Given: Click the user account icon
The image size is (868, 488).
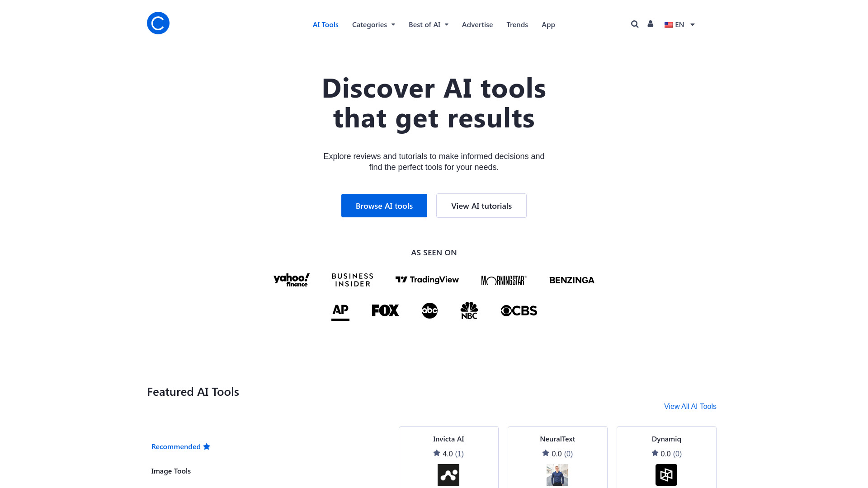Looking at the screenshot, I should [x=651, y=24].
